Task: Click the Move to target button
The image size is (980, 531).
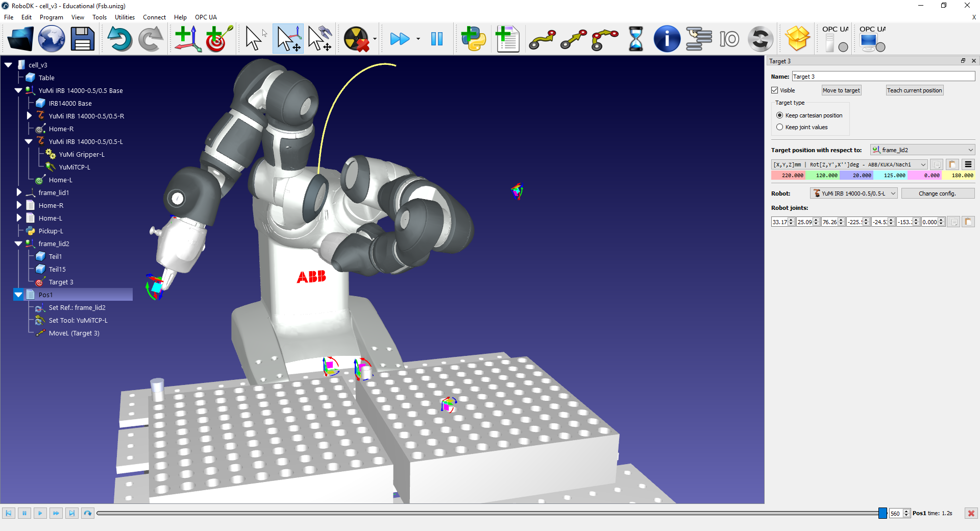Action: (x=841, y=90)
